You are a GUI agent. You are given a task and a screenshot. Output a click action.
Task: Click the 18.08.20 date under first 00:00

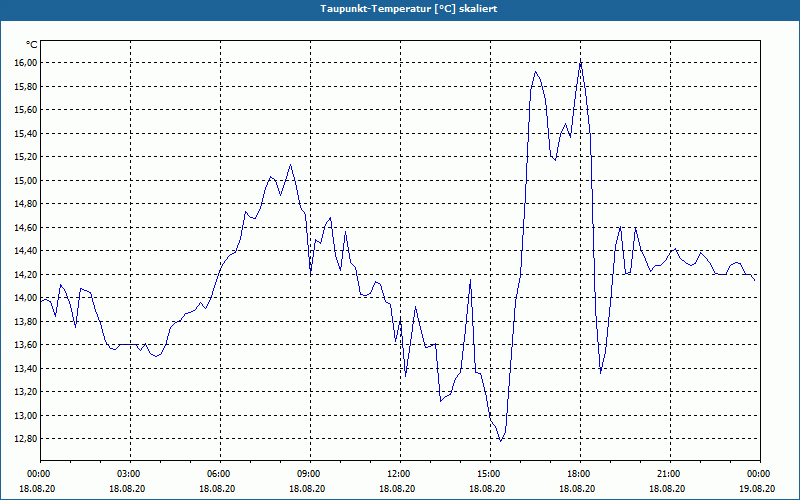click(37, 488)
